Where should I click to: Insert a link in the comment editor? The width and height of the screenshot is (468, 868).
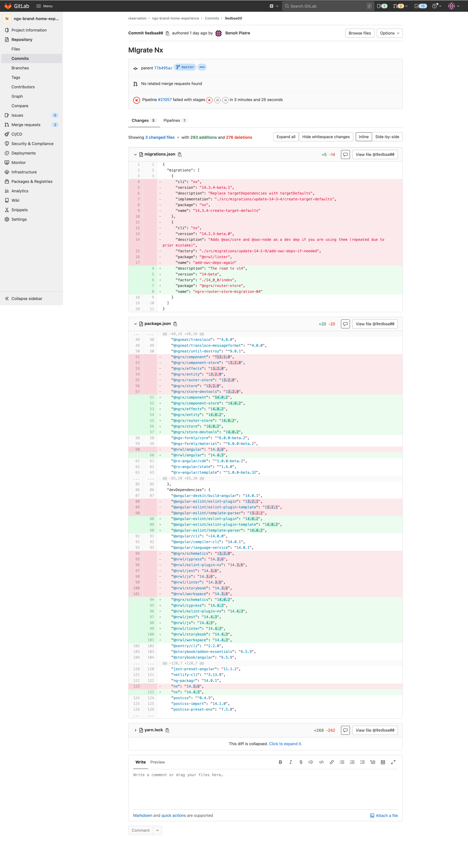pos(332,762)
